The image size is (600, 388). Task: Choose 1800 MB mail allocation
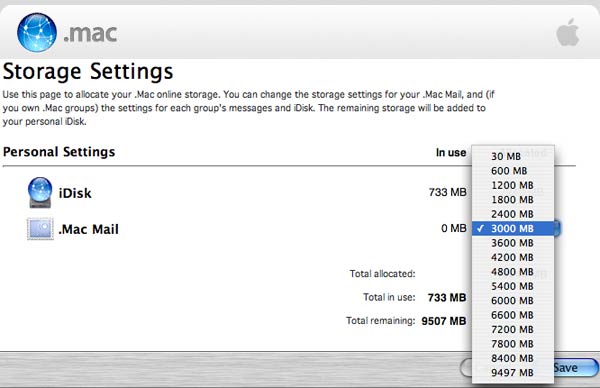pyautogui.click(x=513, y=200)
